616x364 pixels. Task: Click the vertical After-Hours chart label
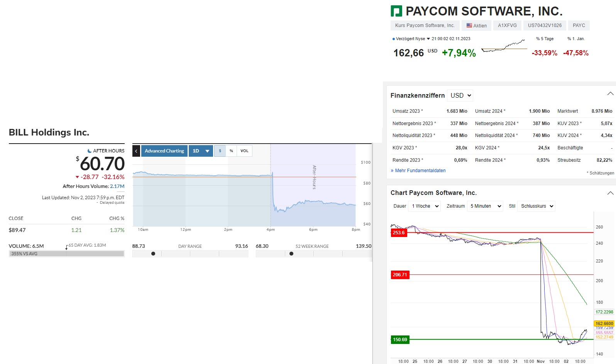[x=314, y=177]
